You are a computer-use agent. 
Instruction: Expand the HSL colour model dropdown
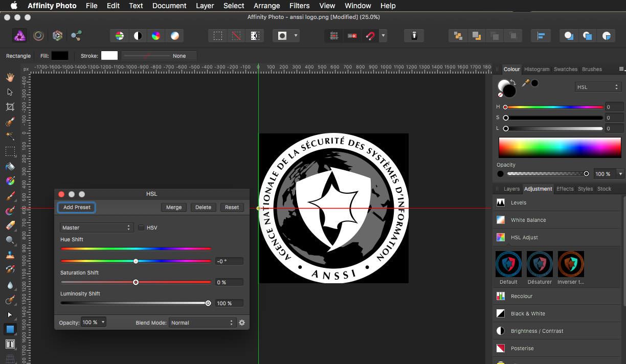point(597,87)
